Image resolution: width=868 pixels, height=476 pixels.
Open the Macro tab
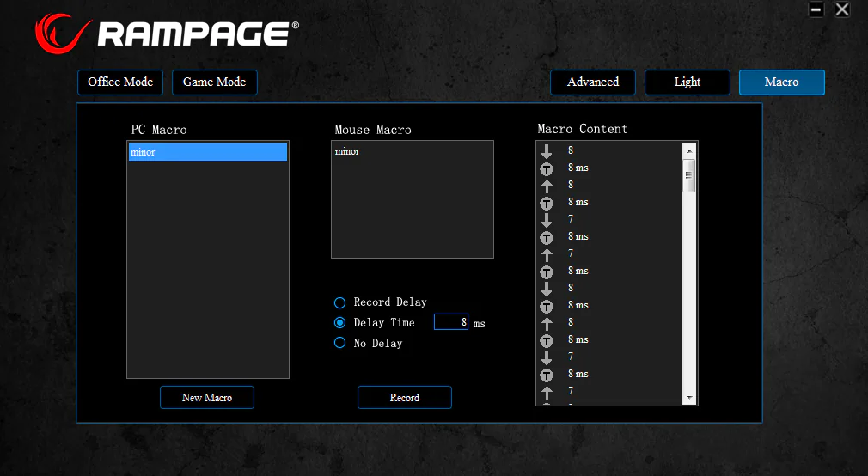(782, 82)
